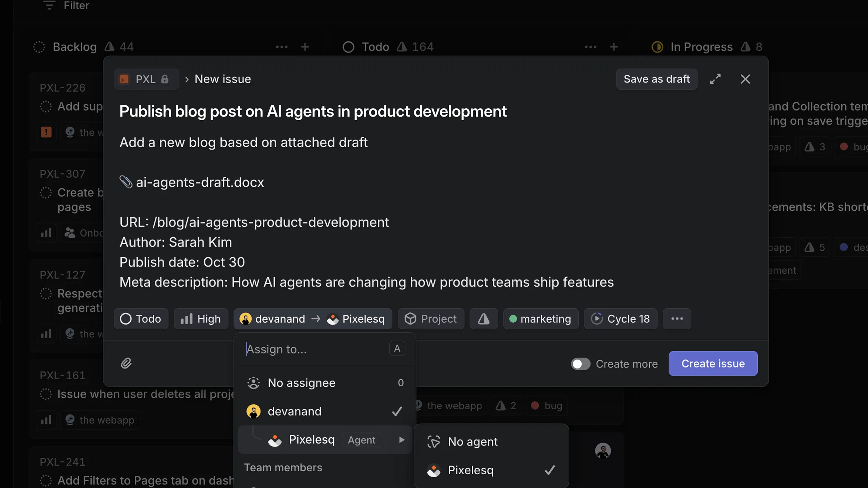Open Todo column three-dots menu

click(591, 47)
